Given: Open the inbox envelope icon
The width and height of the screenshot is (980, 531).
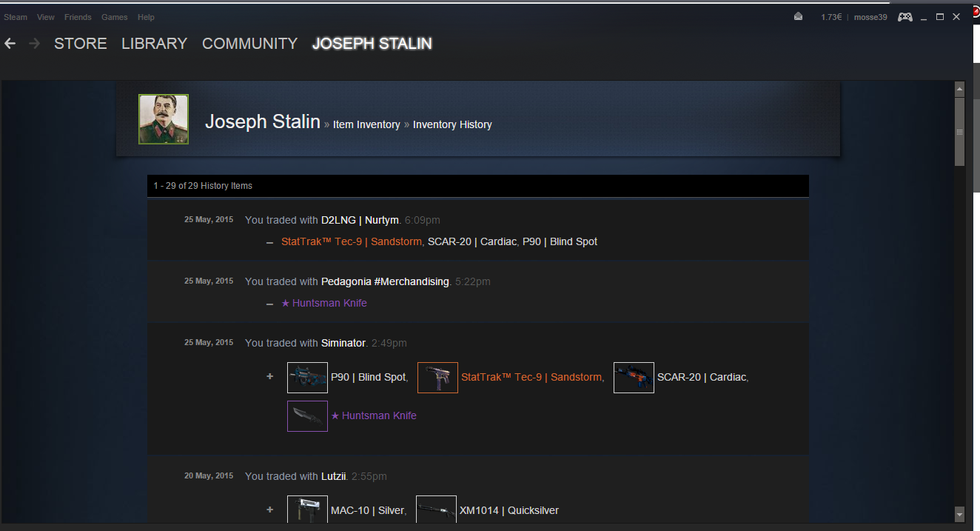Looking at the screenshot, I should 798,16.
